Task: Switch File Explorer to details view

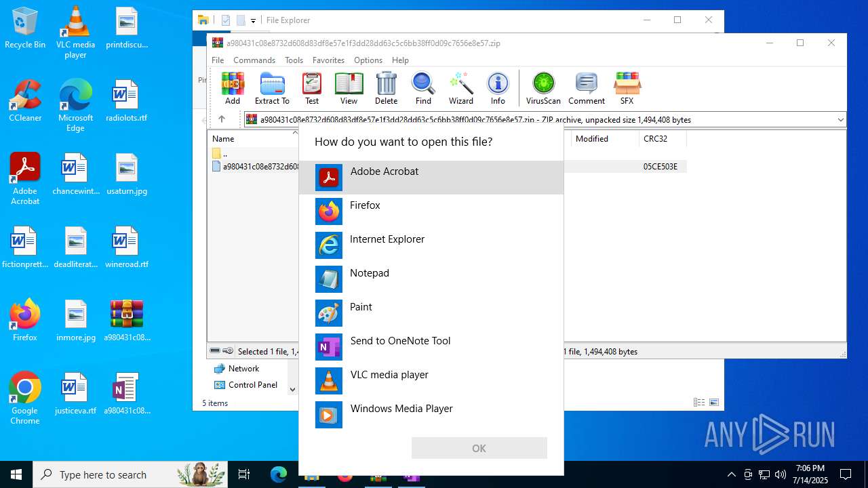Action: tap(699, 402)
